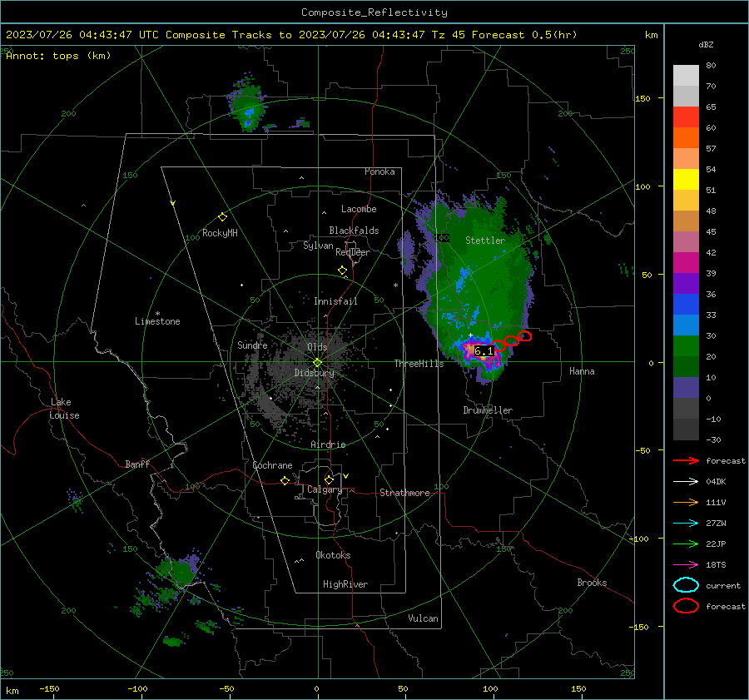Select the green swatch below 30 dBZ
The image size is (749, 700).
click(x=686, y=346)
